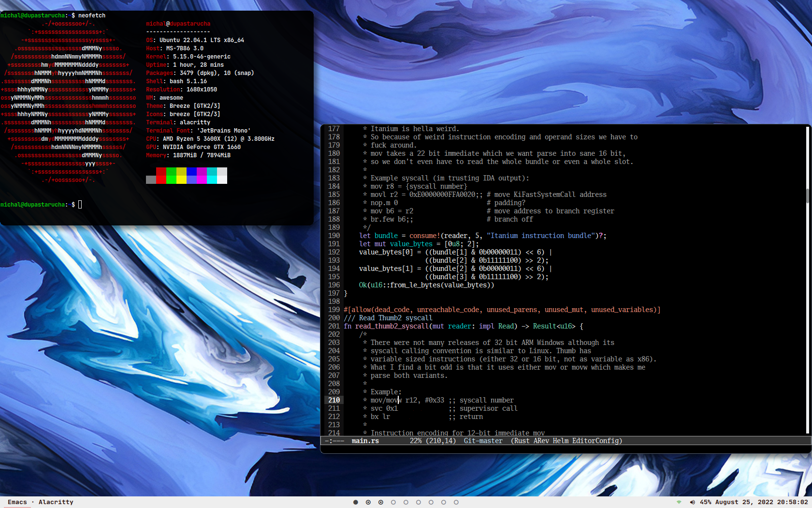Click the Emacs vertical scrollbar thumb
This screenshot has width=812, height=508.
(x=808, y=195)
